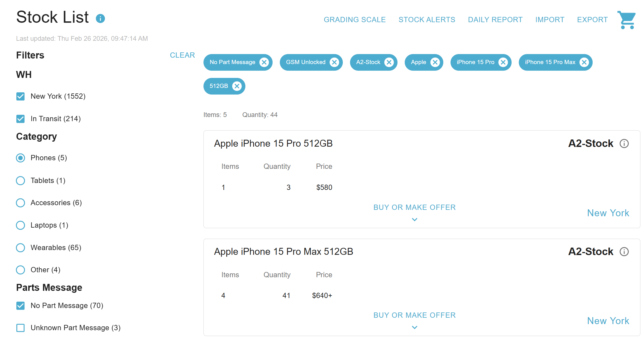Remove the Apple filter chip
The image size is (644, 341).
435,62
